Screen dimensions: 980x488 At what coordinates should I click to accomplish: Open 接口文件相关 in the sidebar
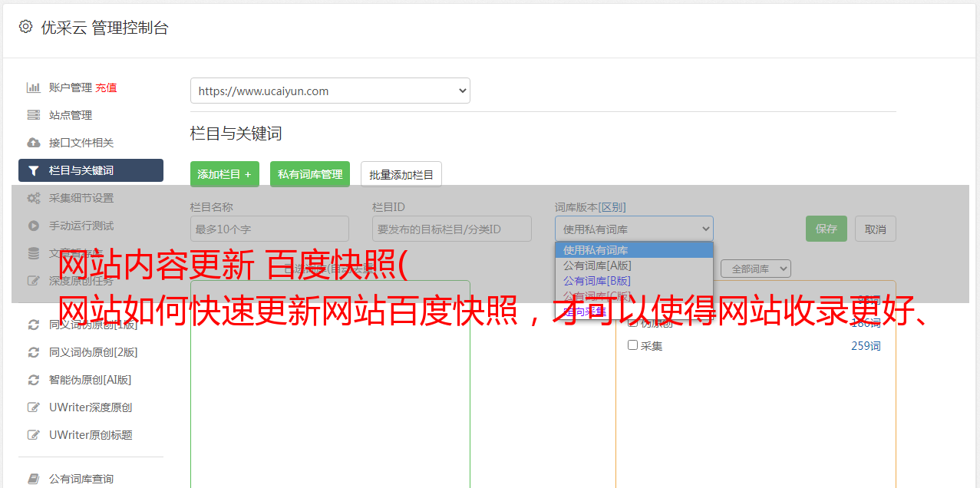(x=81, y=143)
